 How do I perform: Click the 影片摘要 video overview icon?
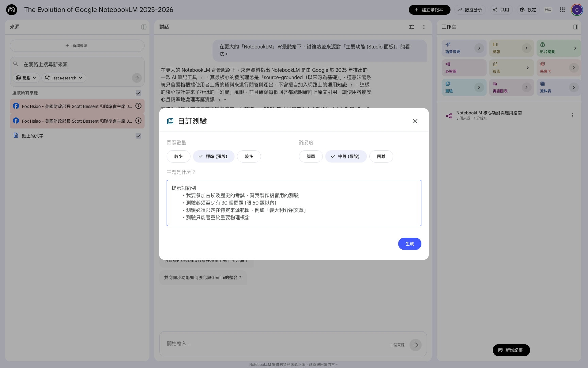542,44
